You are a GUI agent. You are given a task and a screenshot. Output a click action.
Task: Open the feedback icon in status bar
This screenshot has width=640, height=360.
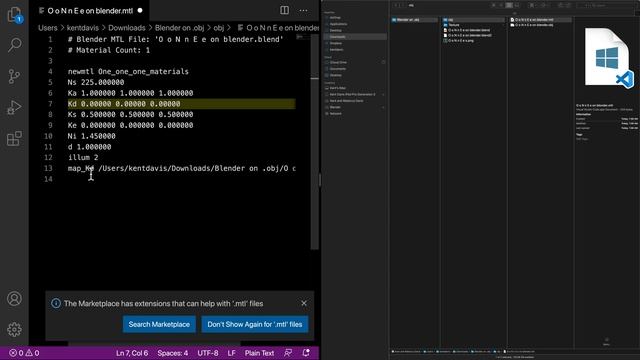288,353
